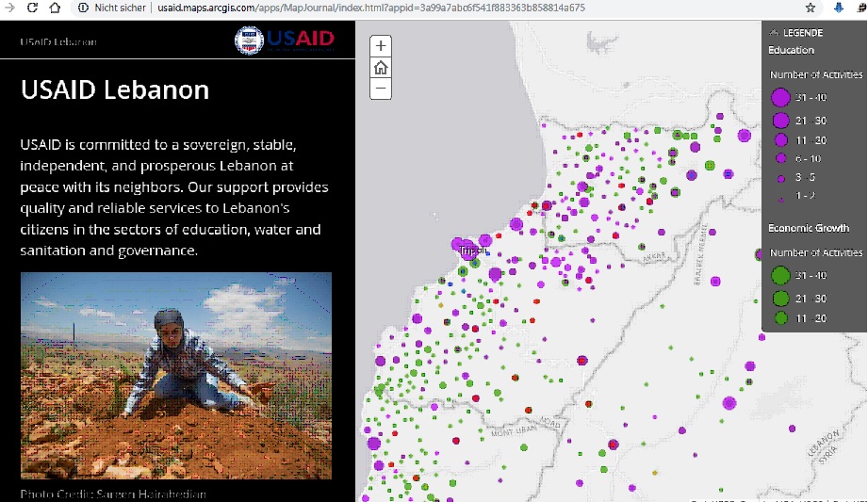Click the MONT LIBAN map label
Screen dimensions: 868x502
(514, 430)
